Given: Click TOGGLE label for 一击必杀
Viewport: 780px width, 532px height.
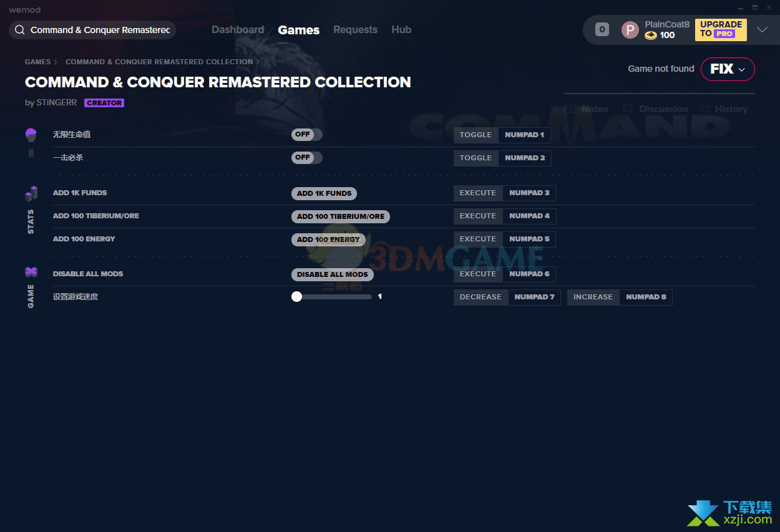Looking at the screenshot, I should 475,158.
